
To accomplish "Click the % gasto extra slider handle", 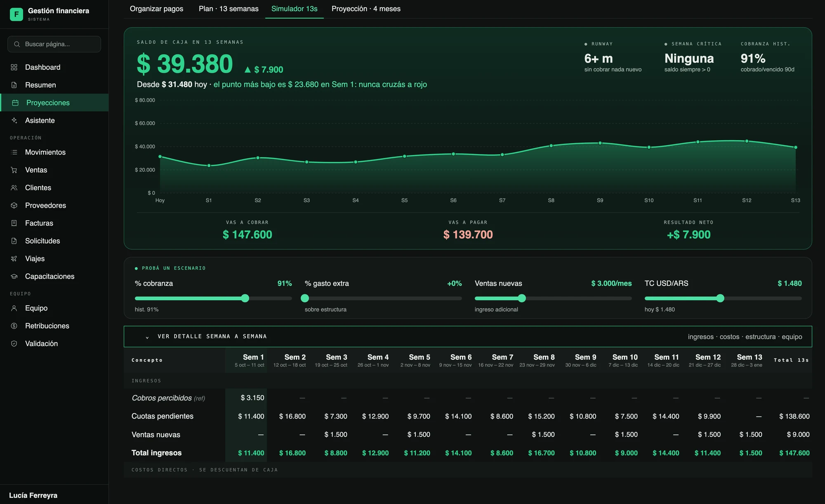I will pyautogui.click(x=305, y=298).
